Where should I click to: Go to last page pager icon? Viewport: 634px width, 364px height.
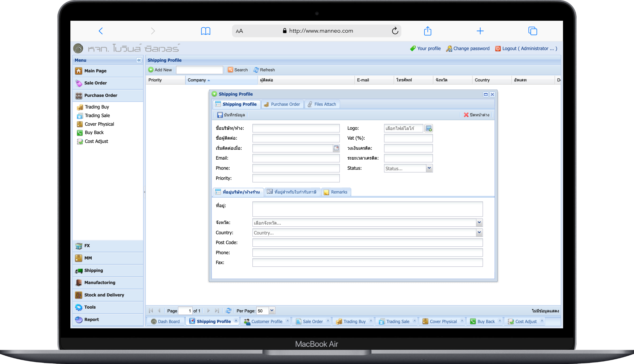pos(217,311)
